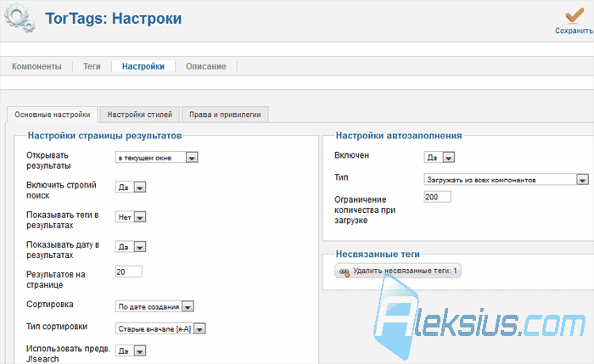The height and width of the screenshot is (364, 594).
Task: Click the Настройки страницы результатов heading
Action: [x=104, y=136]
